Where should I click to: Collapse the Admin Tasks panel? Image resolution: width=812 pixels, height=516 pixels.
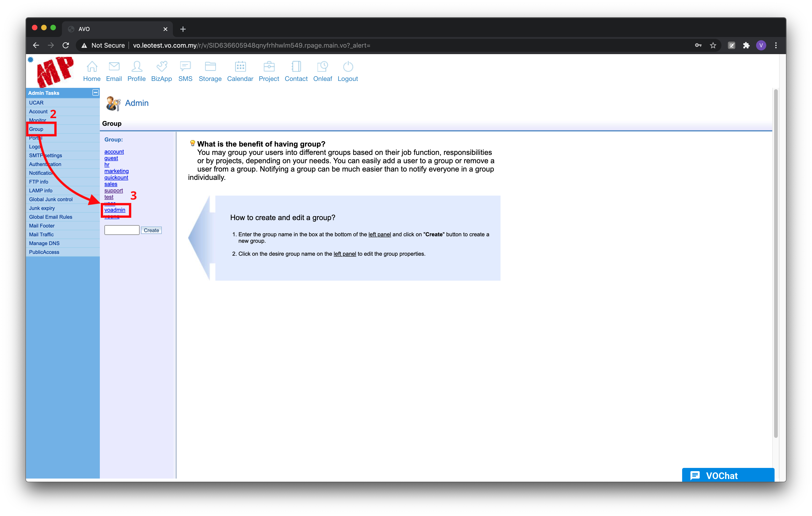pos(95,92)
